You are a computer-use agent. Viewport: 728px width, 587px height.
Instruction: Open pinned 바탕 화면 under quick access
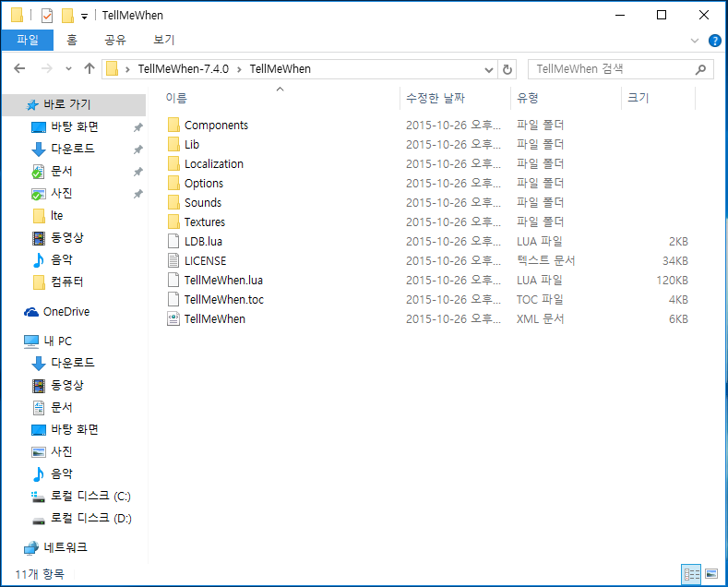pyautogui.click(x=75, y=126)
